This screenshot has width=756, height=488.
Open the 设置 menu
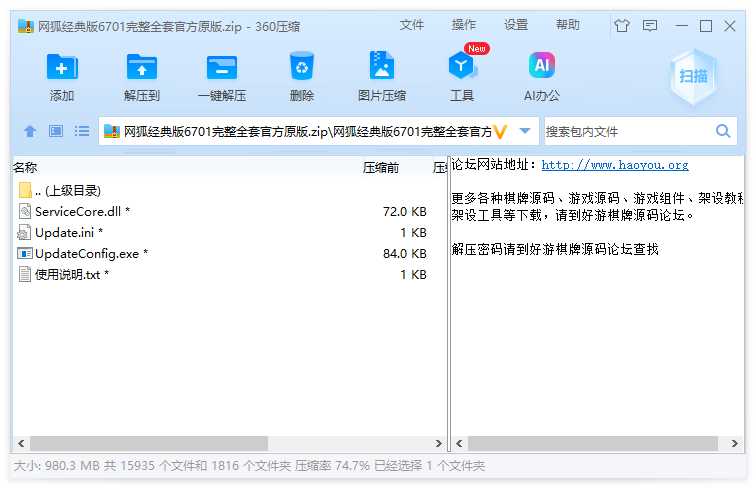coord(516,25)
